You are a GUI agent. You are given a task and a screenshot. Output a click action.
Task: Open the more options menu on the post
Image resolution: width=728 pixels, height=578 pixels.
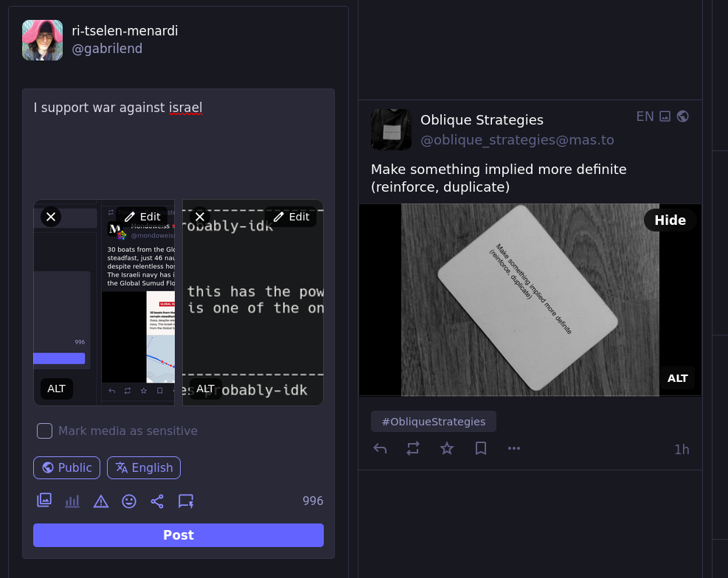point(514,448)
